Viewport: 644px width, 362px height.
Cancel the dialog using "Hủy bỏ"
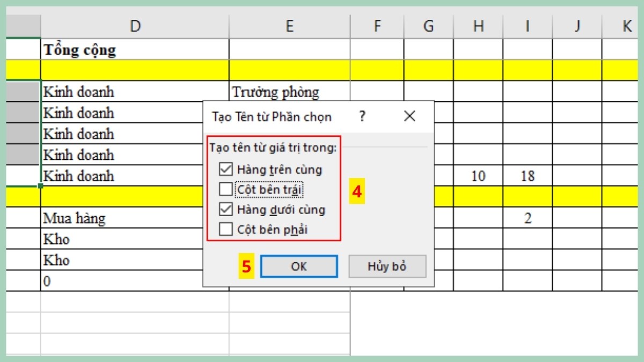[x=387, y=266]
